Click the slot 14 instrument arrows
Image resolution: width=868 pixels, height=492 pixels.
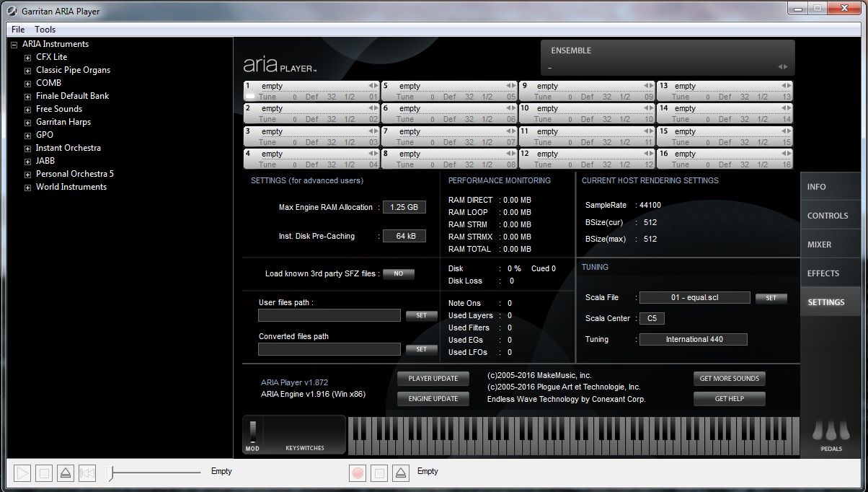[786, 108]
